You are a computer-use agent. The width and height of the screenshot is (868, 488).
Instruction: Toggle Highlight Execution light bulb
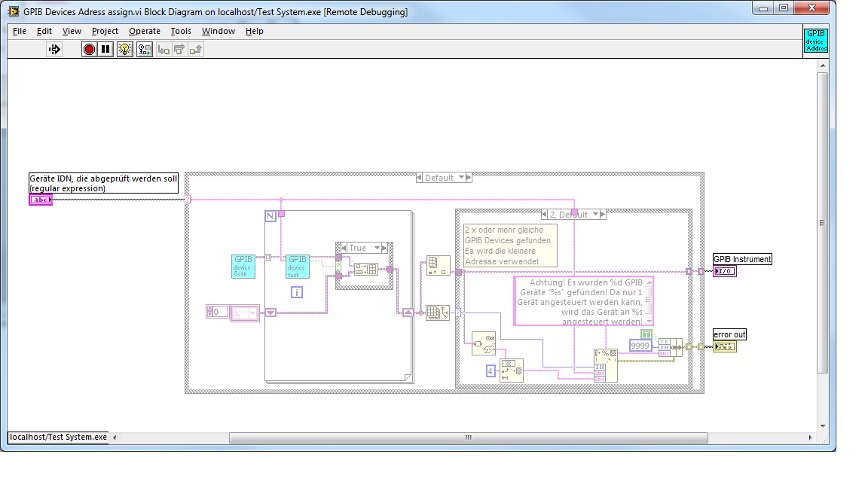[x=125, y=50]
